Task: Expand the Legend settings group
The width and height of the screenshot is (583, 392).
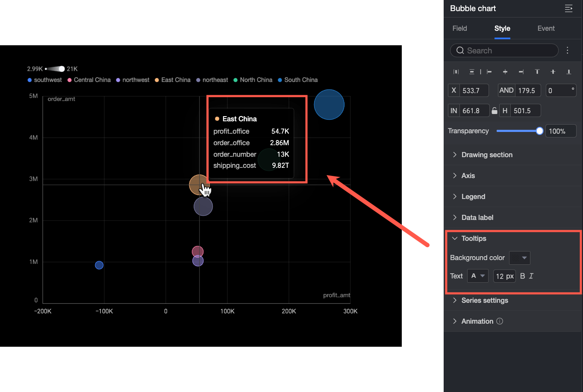Action: (513, 196)
